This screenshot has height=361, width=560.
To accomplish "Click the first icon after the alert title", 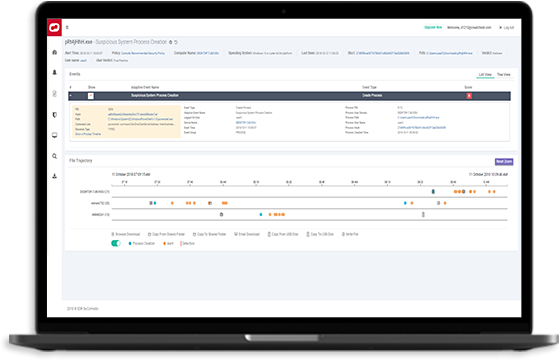I will coord(171,42).
